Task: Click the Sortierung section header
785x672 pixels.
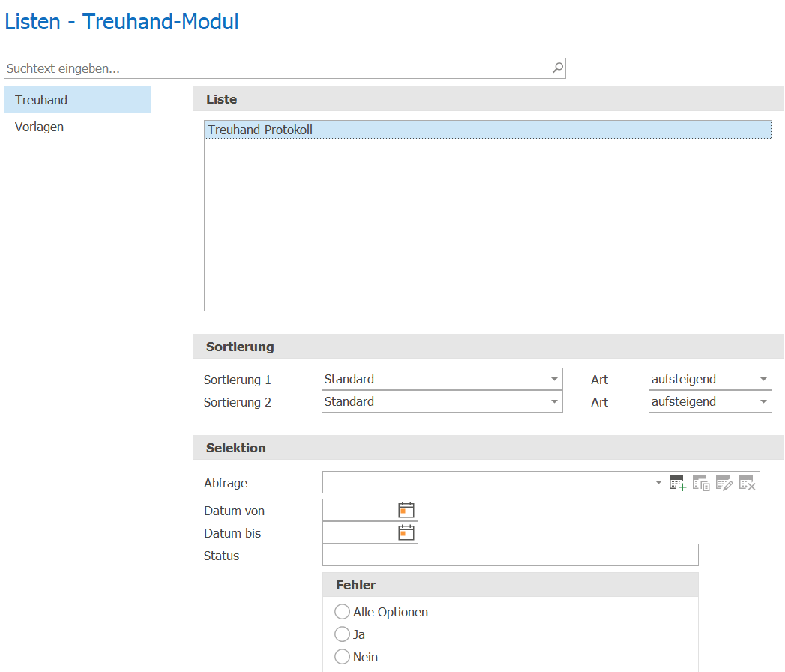Action: point(487,346)
